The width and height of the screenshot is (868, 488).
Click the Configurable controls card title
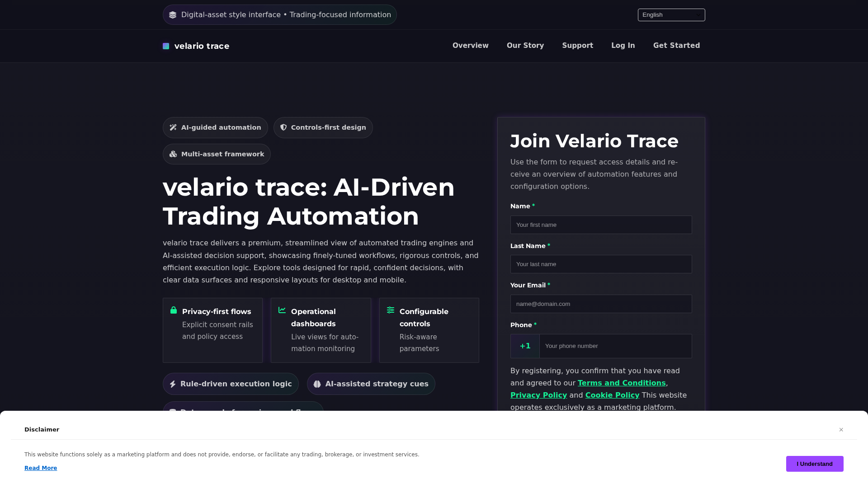pyautogui.click(x=424, y=318)
